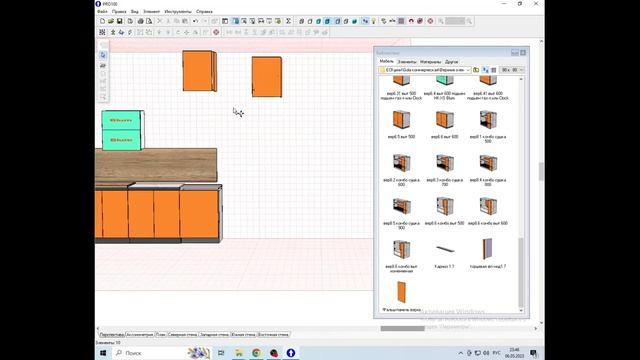This screenshot has width=640, height=360.
Task: Switch to the Аксонометрия view tab
Action: click(140, 334)
